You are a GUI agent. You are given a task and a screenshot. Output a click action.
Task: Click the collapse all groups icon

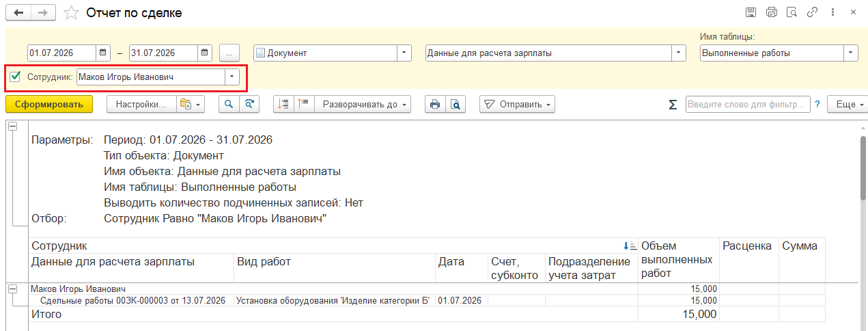284,104
